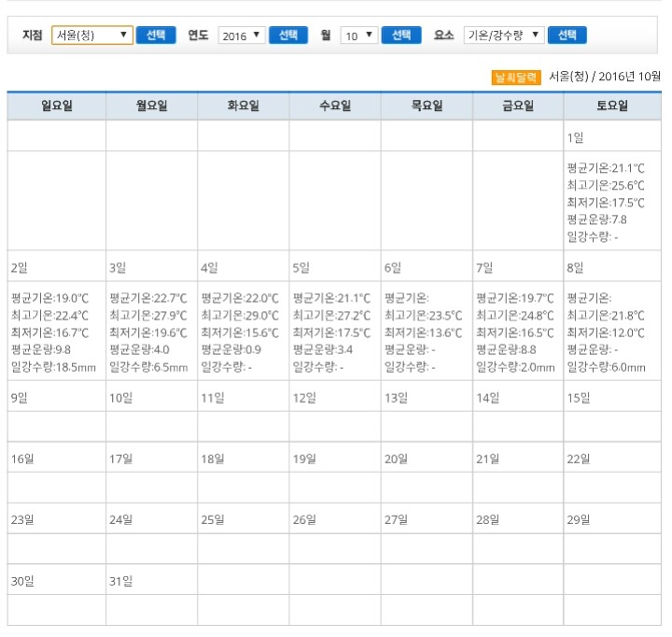Click the 29일 date cell
The image size is (672, 637).
[x=612, y=518]
